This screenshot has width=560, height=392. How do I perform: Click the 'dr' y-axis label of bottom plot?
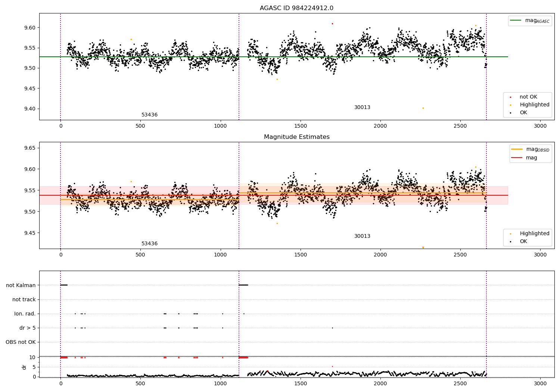point(24,367)
